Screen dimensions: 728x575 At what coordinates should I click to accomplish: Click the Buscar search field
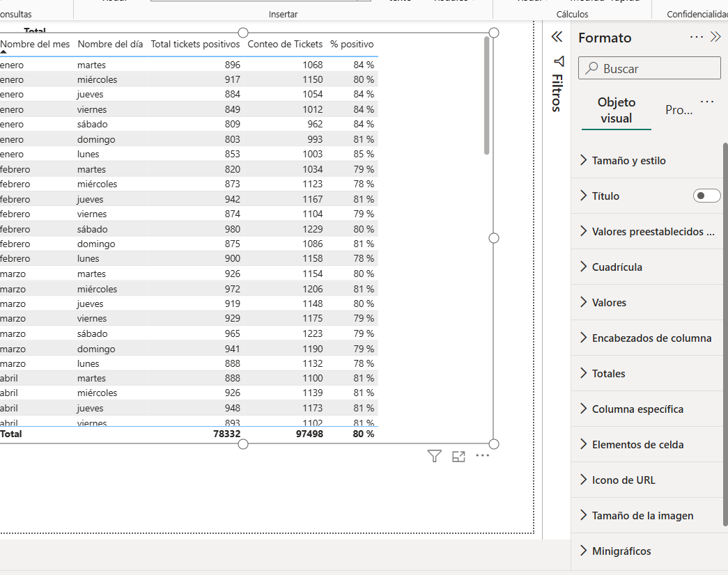649,69
